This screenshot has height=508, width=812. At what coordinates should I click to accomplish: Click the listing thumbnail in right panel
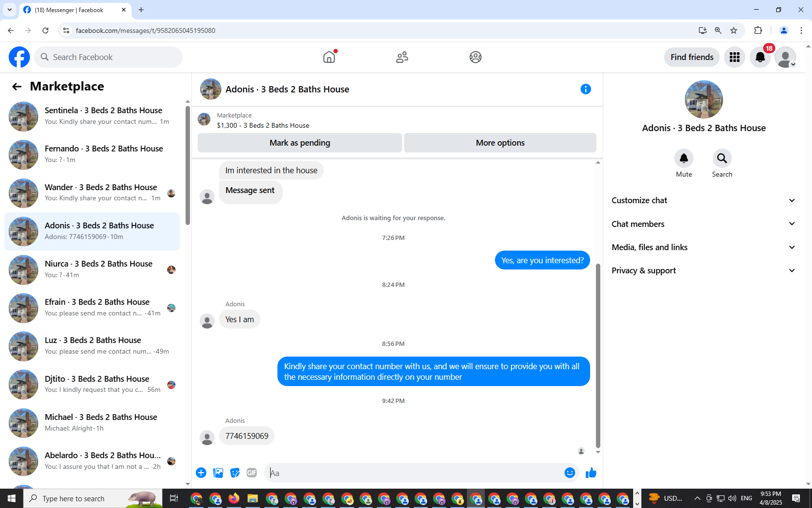click(704, 99)
